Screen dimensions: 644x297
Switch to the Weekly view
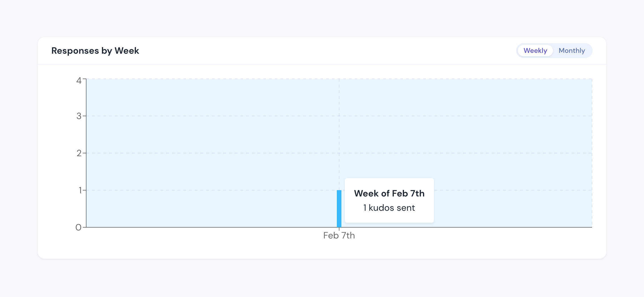tap(535, 51)
